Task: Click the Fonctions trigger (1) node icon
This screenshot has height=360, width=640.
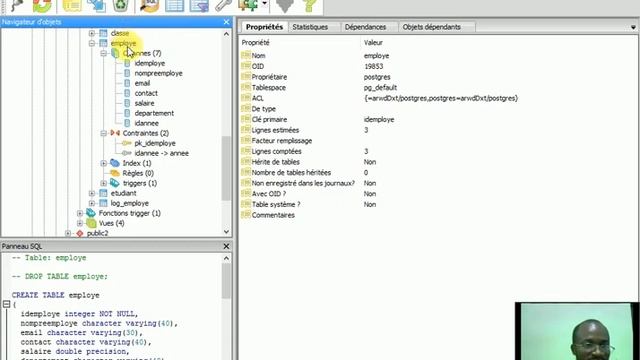Action: coord(91,213)
